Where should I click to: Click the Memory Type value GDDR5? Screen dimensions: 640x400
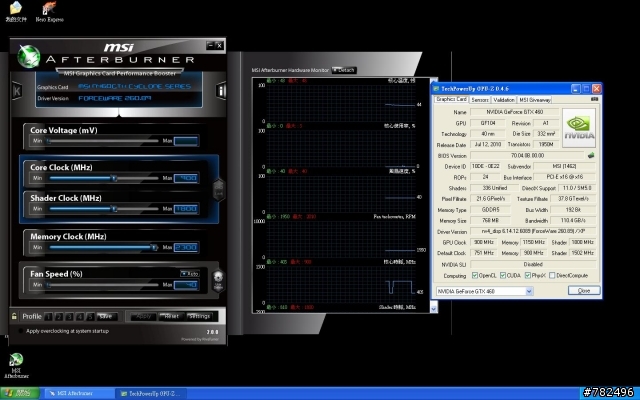(490, 210)
